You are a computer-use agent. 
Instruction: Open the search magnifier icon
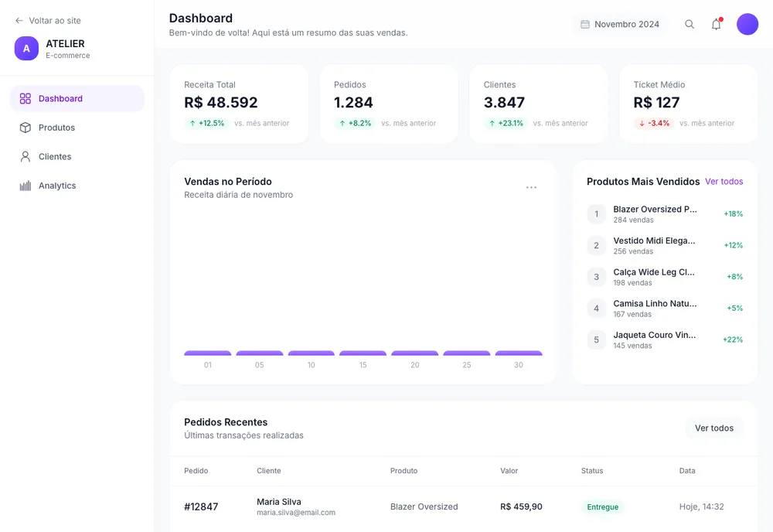pyautogui.click(x=690, y=24)
